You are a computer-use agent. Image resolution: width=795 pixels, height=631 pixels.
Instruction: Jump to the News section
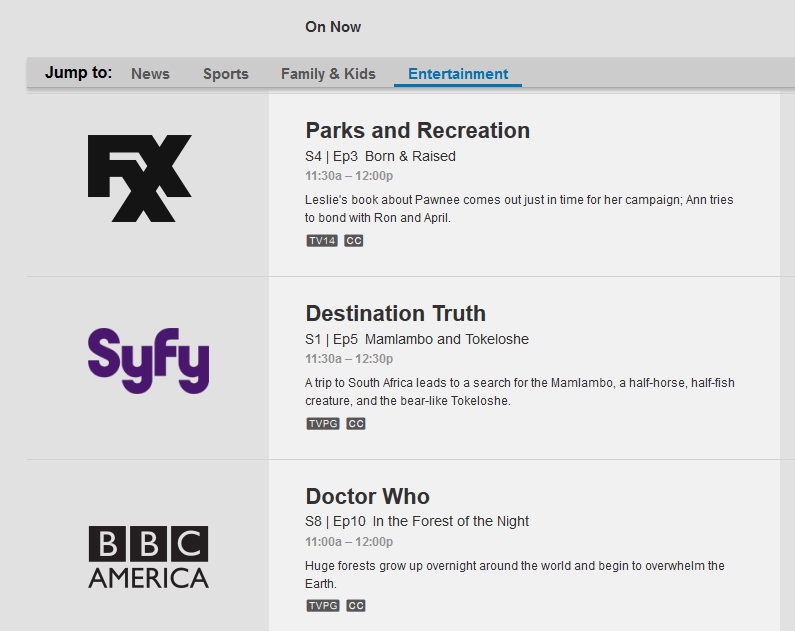150,74
